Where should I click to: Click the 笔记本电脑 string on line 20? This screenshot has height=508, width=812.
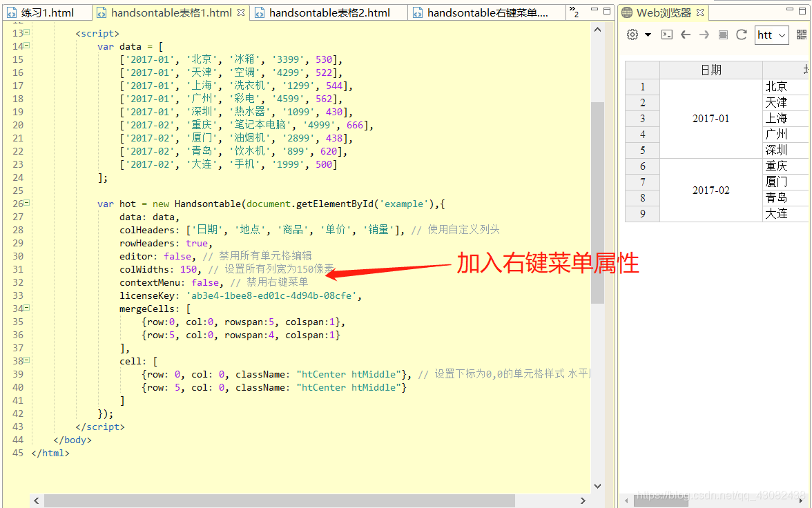(260, 125)
